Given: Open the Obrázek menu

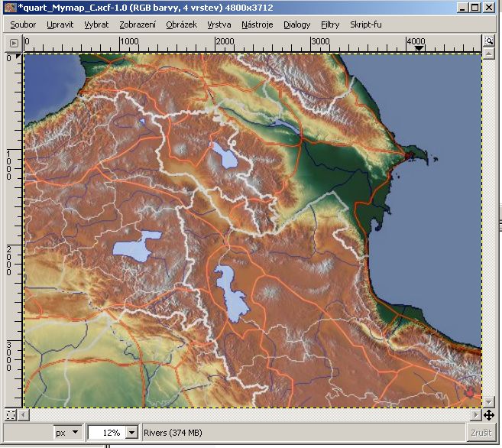Looking at the screenshot, I should [x=181, y=24].
